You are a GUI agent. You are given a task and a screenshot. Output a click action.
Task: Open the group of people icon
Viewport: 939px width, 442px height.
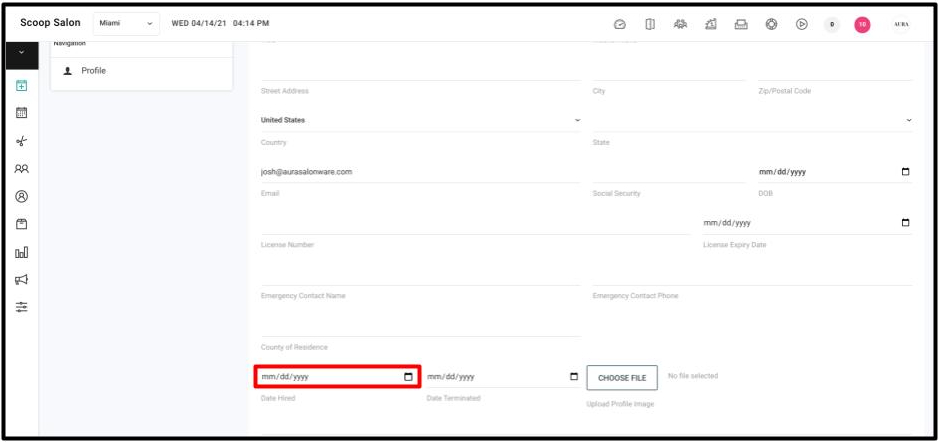click(680, 24)
